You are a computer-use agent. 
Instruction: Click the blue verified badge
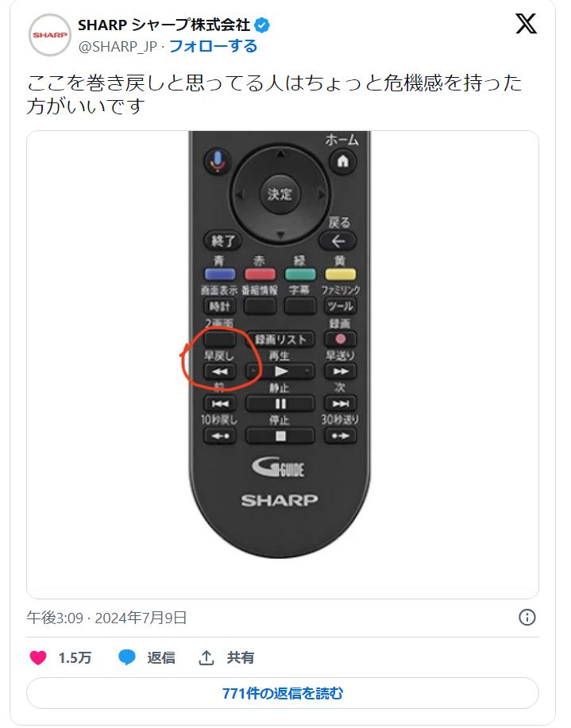coord(261,25)
